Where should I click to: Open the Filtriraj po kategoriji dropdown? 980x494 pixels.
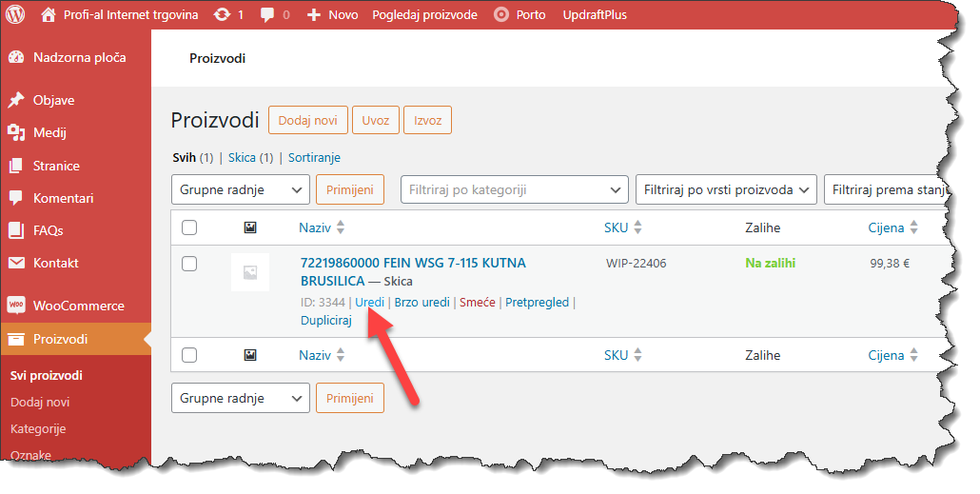click(x=514, y=189)
